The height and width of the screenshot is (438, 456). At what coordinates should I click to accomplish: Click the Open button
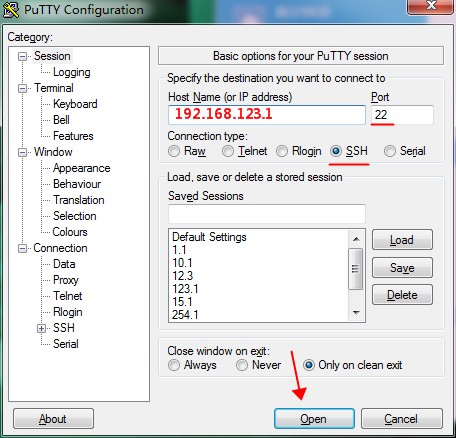pos(314,419)
